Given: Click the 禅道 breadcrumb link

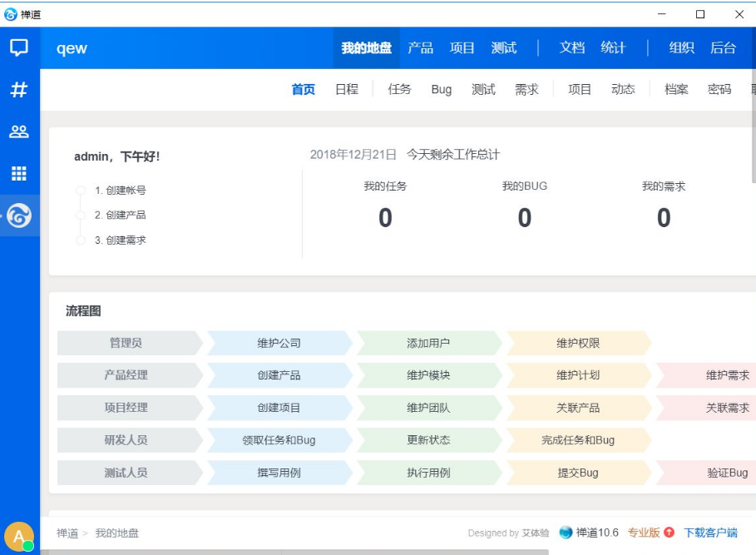Looking at the screenshot, I should (x=67, y=533).
